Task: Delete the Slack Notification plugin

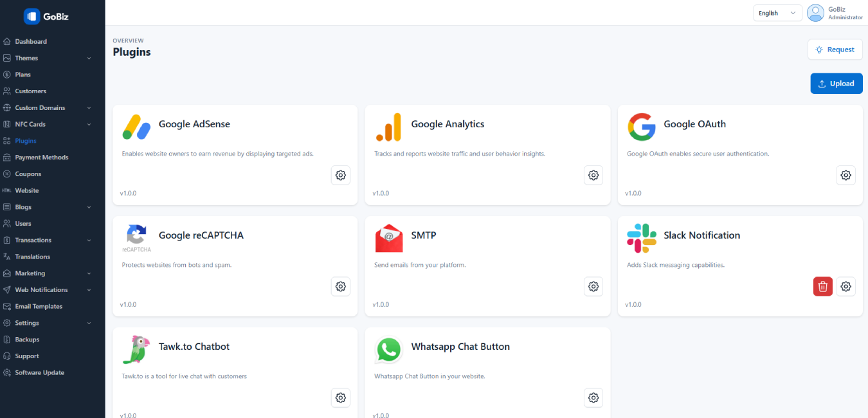Action: coord(822,286)
